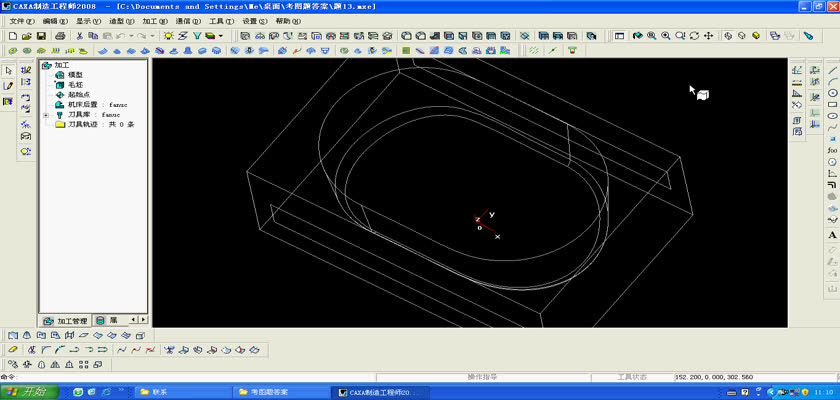
Task: Select the Rectangle drawing tool
Action: pyautogui.click(x=832, y=104)
